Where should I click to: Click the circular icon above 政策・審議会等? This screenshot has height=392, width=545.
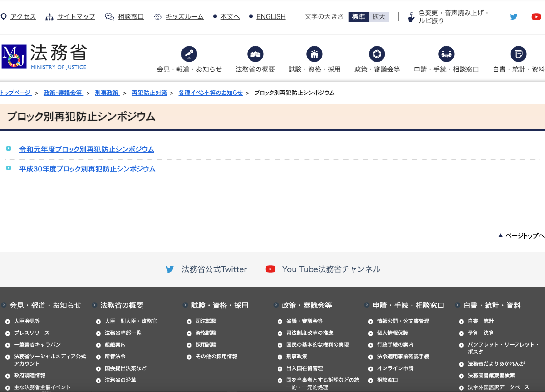pyautogui.click(x=377, y=54)
